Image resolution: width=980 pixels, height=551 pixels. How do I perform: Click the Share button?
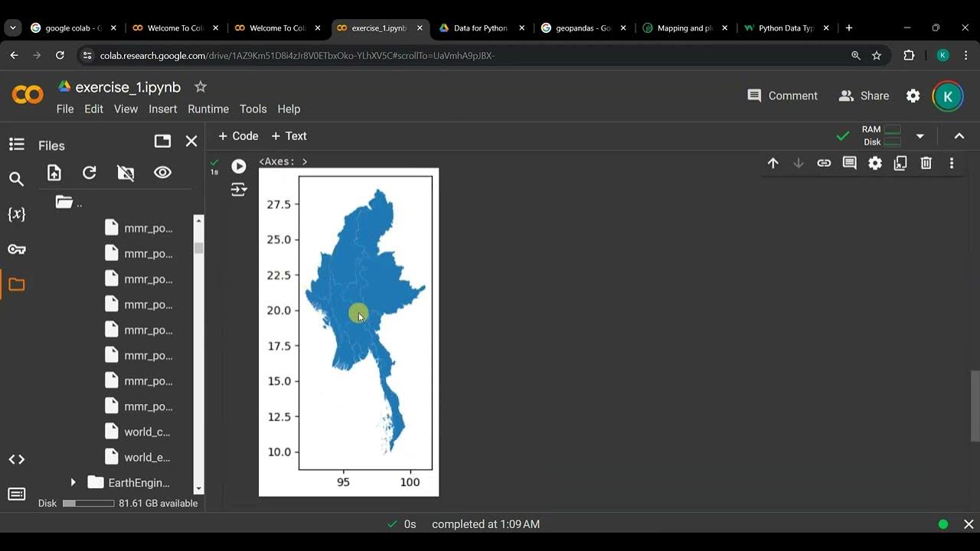(x=864, y=96)
